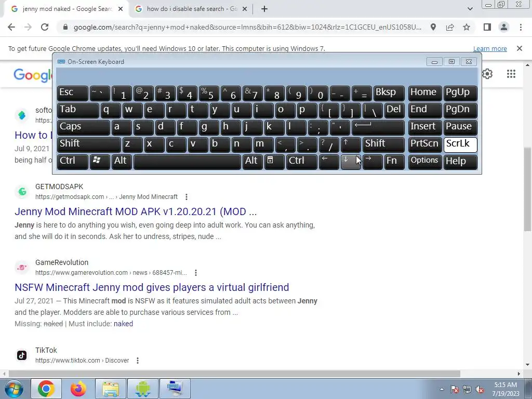This screenshot has width=532, height=399.
Task: Click the 'naked' must include link
Action: (x=123, y=324)
